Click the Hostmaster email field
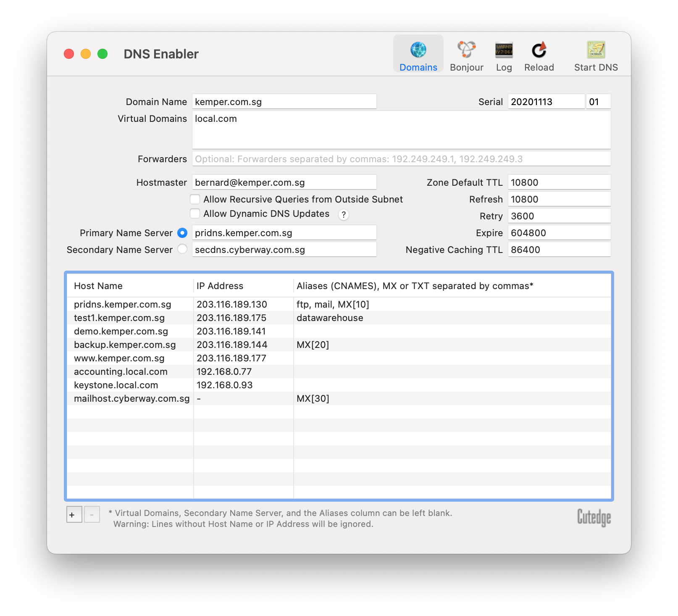678x616 pixels. [x=284, y=182]
